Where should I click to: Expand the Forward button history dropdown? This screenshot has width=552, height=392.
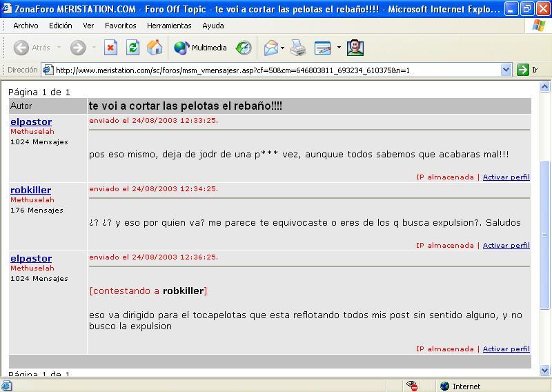[94, 48]
